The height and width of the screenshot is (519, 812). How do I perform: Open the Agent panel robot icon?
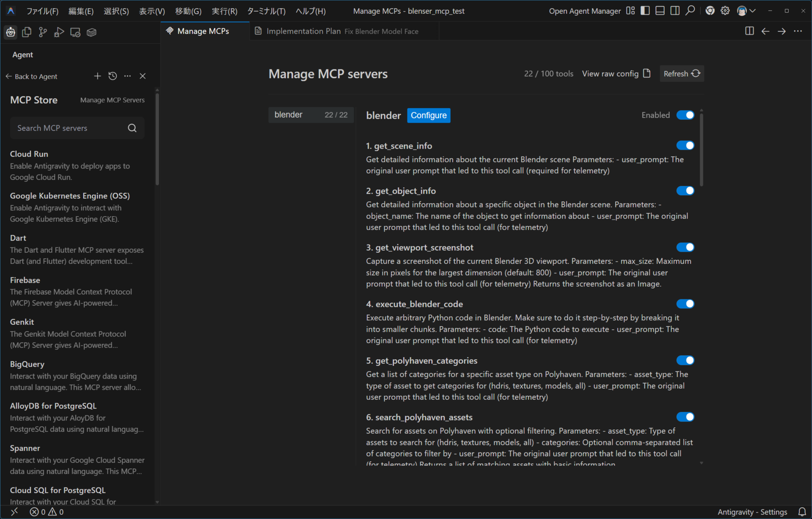[11, 32]
